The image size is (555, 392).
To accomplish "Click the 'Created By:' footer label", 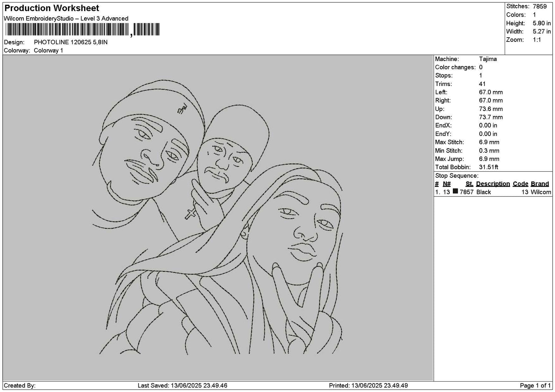I will (20, 385).
